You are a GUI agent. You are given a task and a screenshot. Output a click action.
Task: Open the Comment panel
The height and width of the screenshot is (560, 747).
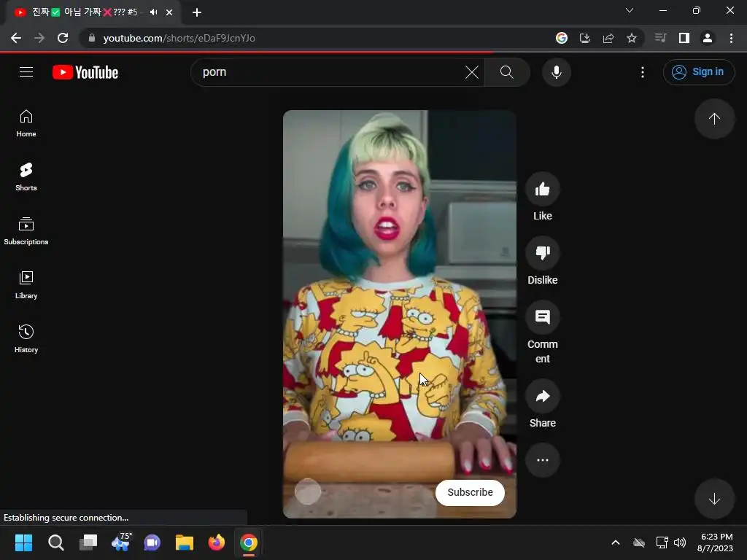coord(542,317)
